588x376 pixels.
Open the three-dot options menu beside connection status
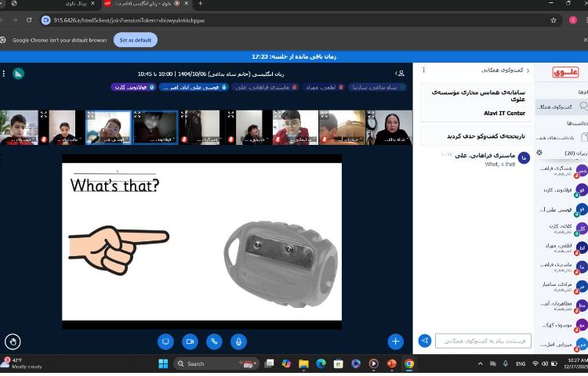tap(4, 73)
